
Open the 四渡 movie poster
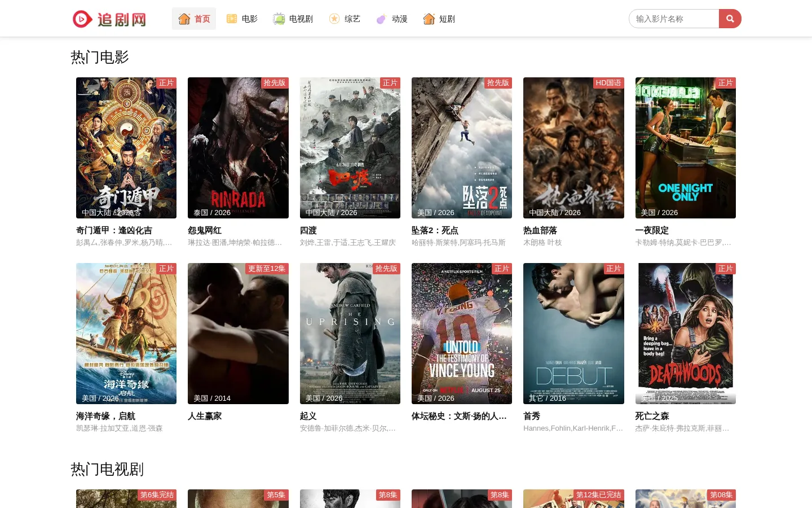click(350, 148)
